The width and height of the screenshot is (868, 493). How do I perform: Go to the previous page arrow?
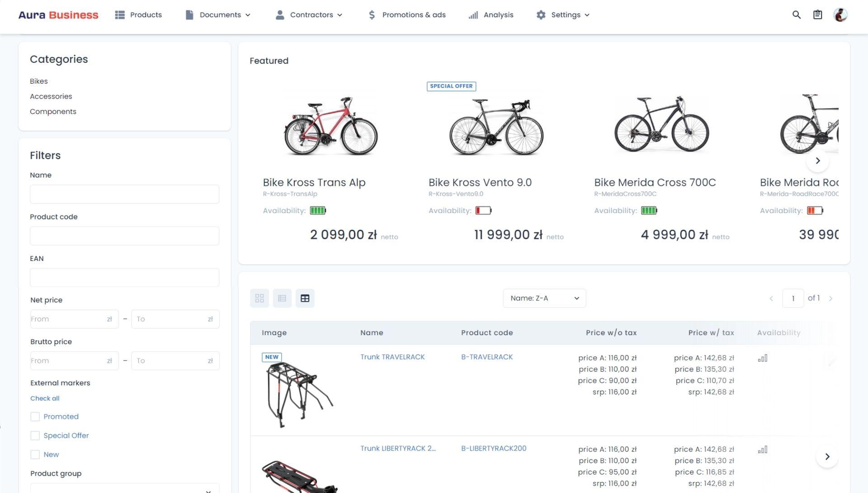[x=771, y=299]
